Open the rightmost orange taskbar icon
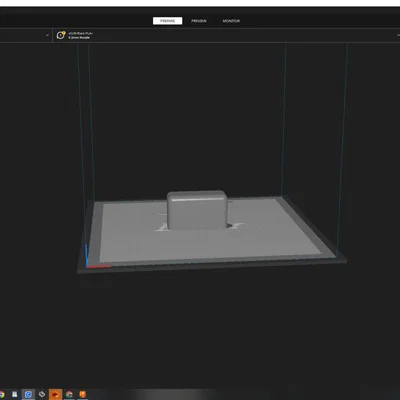 tap(83, 395)
